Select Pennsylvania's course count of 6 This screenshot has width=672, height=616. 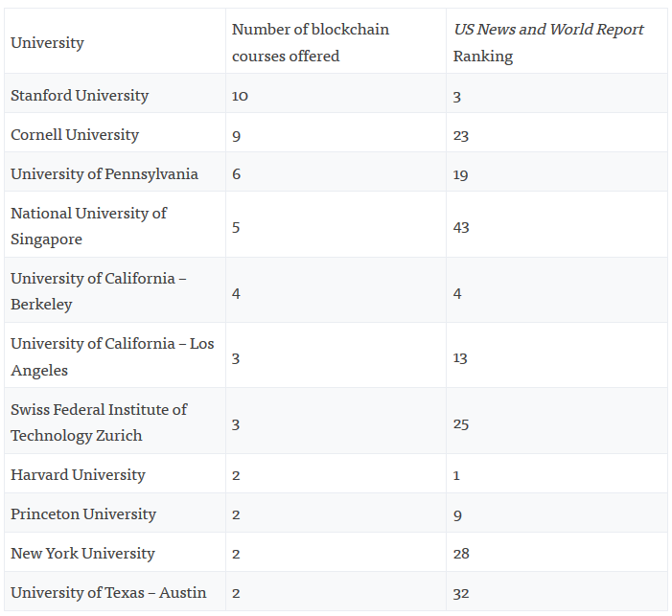pyautogui.click(x=236, y=174)
